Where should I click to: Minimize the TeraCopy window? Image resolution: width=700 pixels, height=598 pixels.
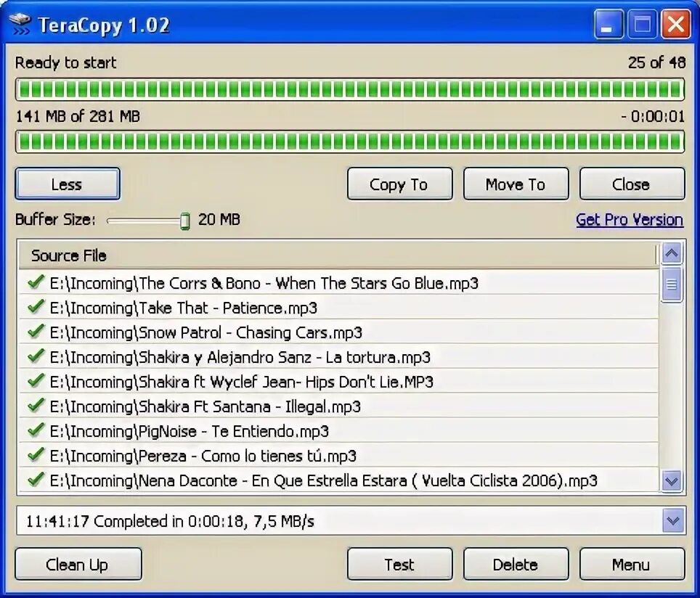pos(608,24)
